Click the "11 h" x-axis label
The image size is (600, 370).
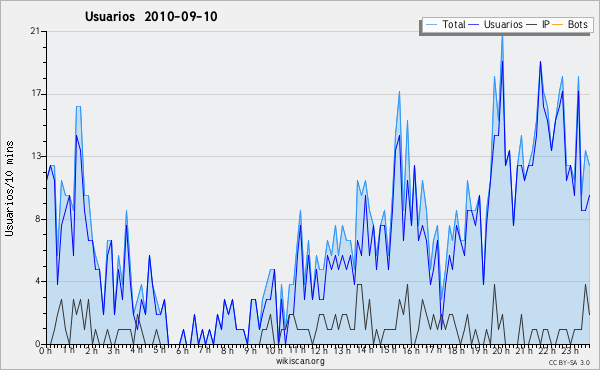(297, 351)
